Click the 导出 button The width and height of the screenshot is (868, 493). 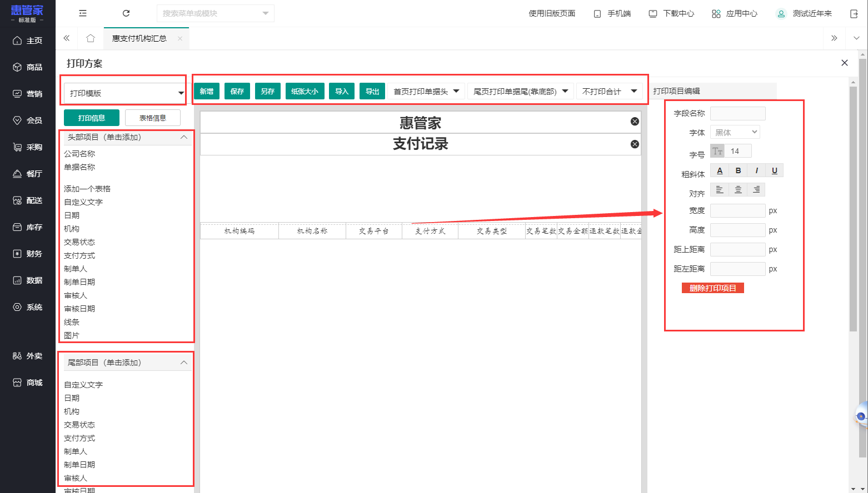[x=372, y=91]
